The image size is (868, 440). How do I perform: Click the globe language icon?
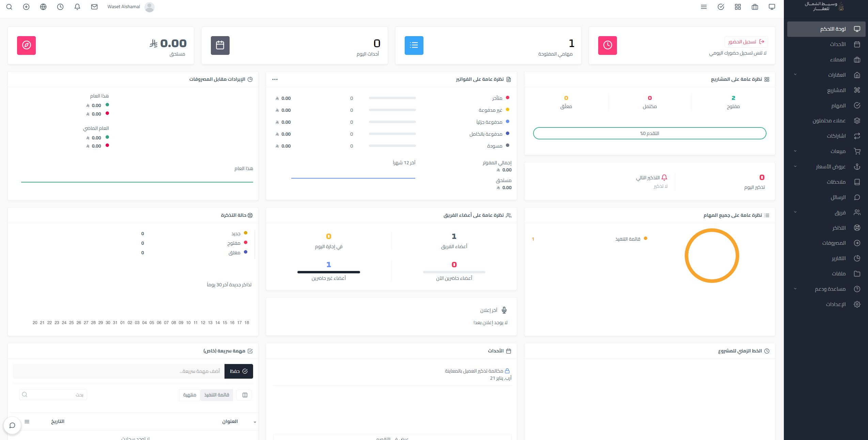tap(43, 7)
